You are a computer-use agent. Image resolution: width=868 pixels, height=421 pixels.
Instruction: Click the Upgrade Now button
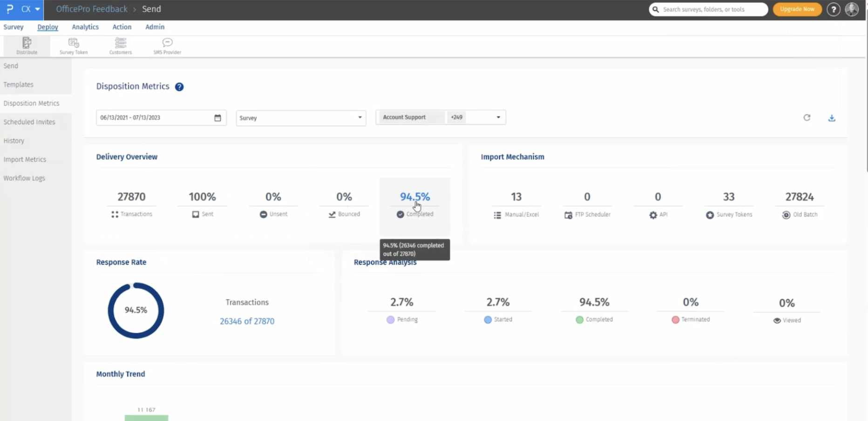(x=797, y=9)
